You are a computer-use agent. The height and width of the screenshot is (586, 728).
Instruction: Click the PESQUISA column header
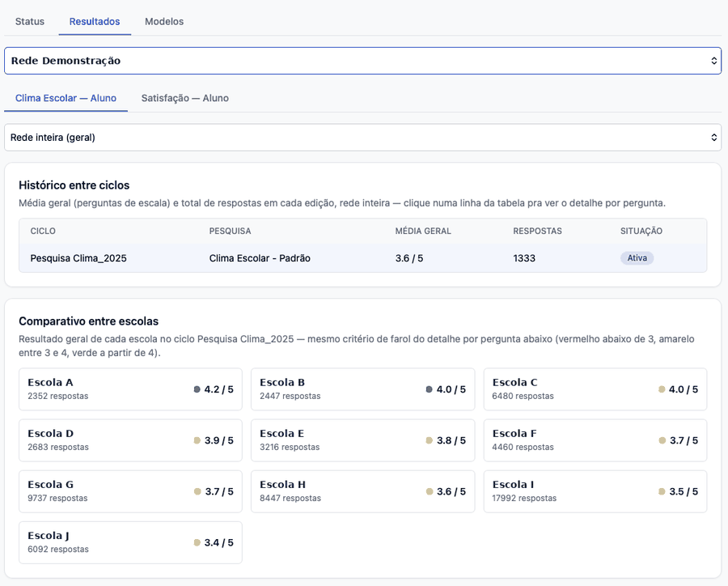(230, 231)
